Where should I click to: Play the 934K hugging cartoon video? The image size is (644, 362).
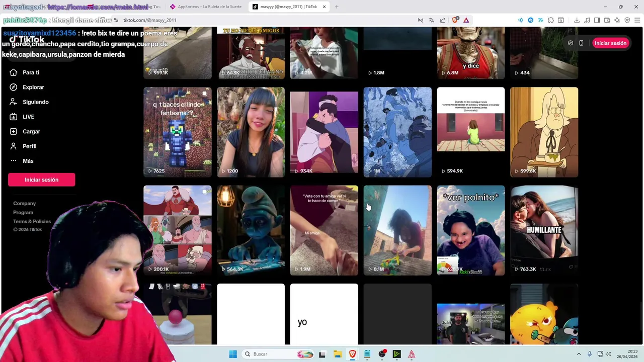pos(324,132)
